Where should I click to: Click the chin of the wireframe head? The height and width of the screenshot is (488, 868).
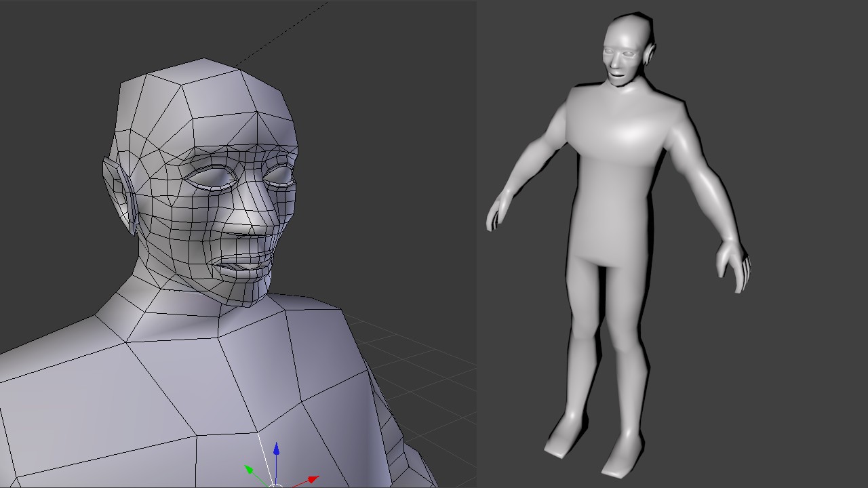[245, 293]
